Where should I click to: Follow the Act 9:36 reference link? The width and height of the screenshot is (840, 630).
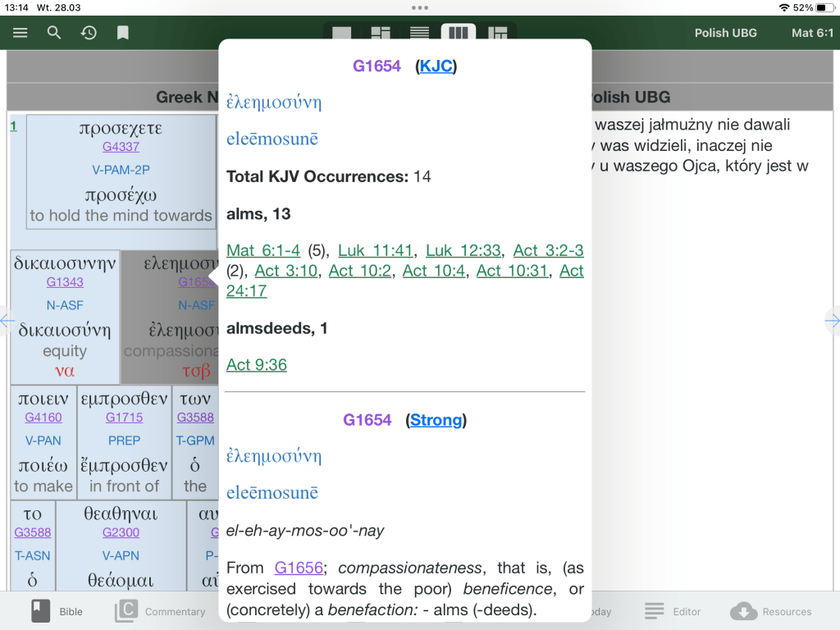pos(257,365)
